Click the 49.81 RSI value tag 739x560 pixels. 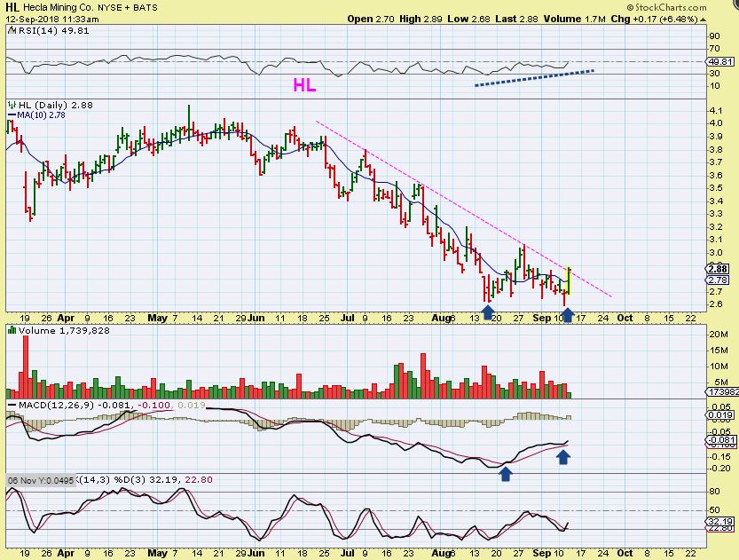pyautogui.click(x=720, y=61)
